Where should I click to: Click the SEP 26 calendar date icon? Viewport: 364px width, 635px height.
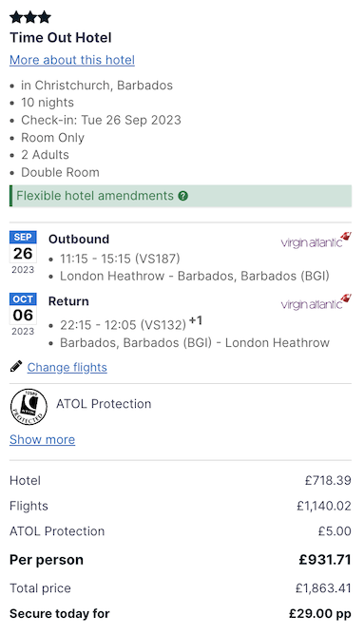click(23, 253)
